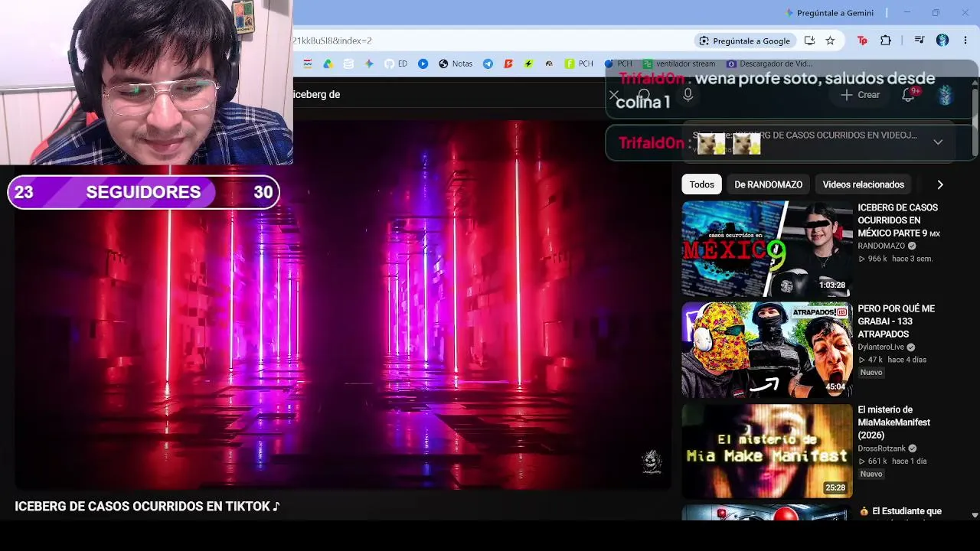The image size is (980, 551).
Task: Open the ventilador stream bookmark
Action: [679, 64]
